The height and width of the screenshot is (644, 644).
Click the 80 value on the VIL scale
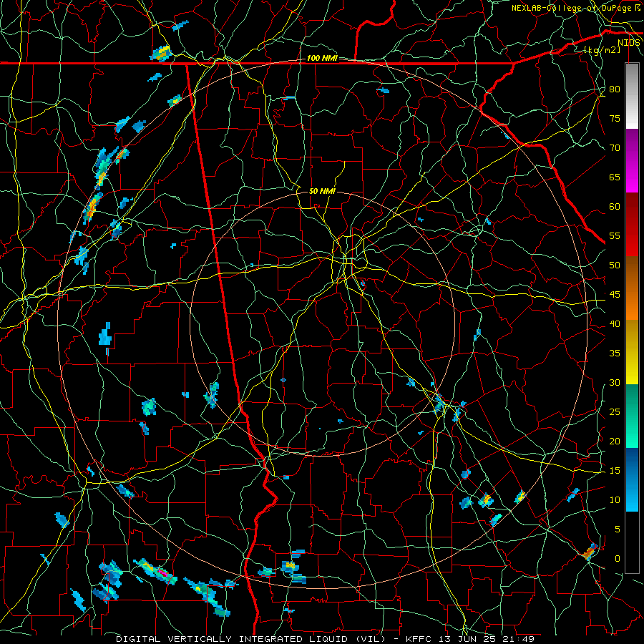(615, 89)
